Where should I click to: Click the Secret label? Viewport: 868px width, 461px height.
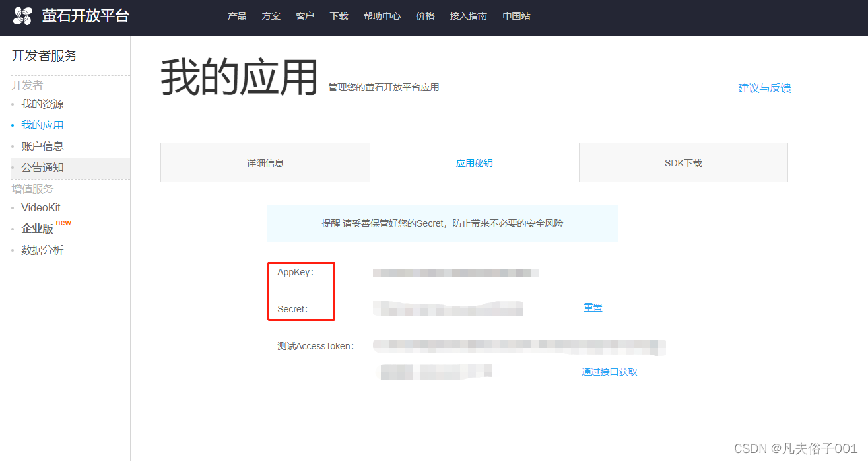coord(293,309)
